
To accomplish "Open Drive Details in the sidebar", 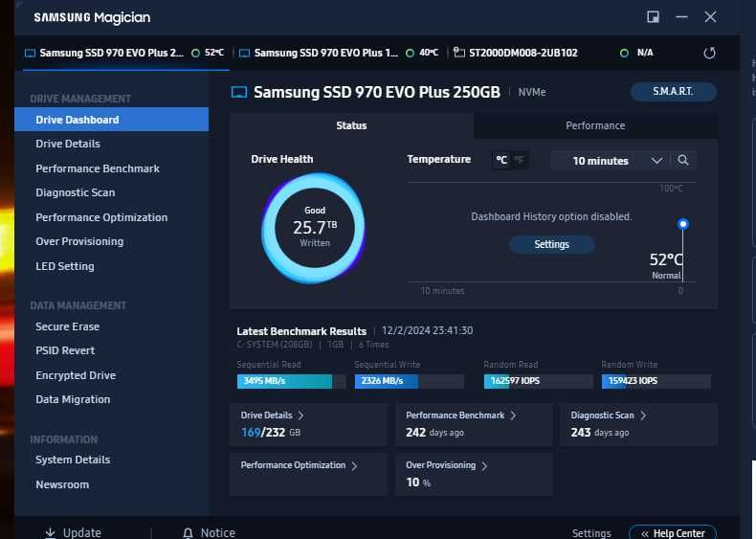I will click(68, 144).
